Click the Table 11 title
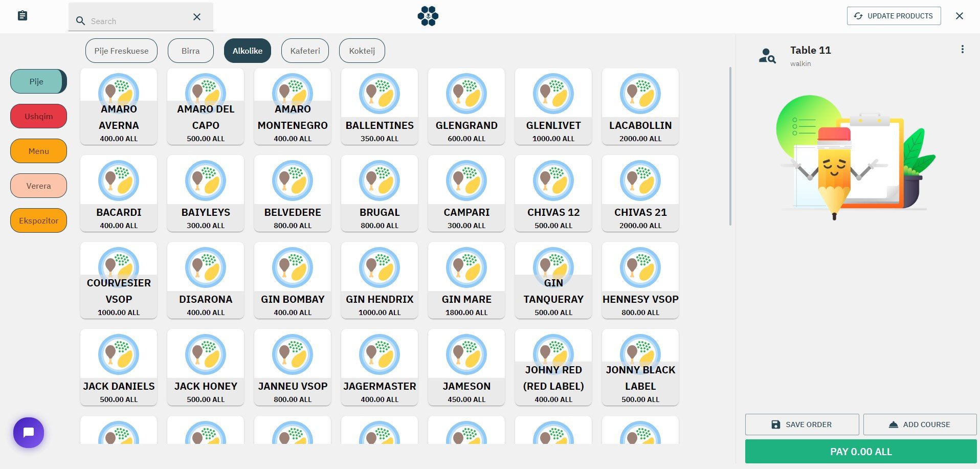 [810, 50]
